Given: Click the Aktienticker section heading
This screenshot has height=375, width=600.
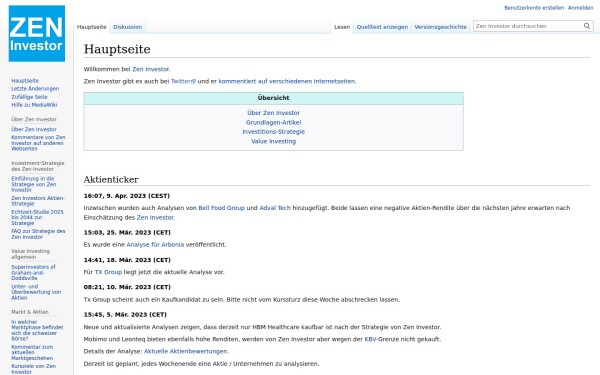Looking at the screenshot, I should tap(111, 179).
